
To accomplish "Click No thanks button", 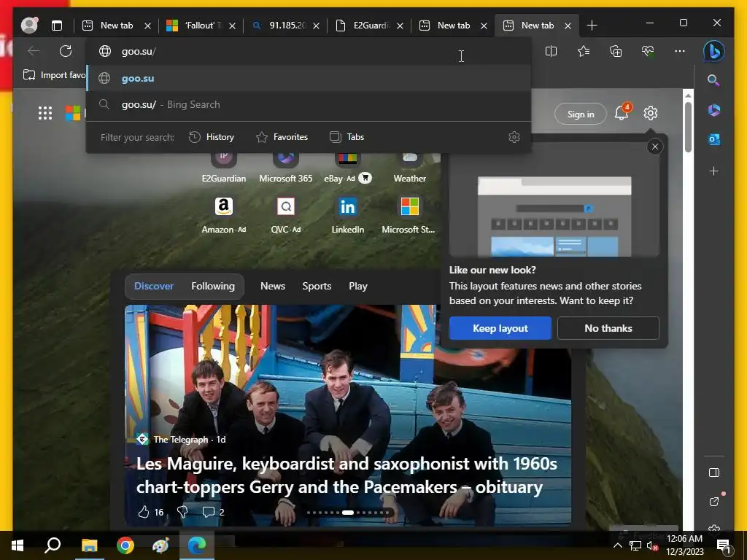I will (608, 328).
